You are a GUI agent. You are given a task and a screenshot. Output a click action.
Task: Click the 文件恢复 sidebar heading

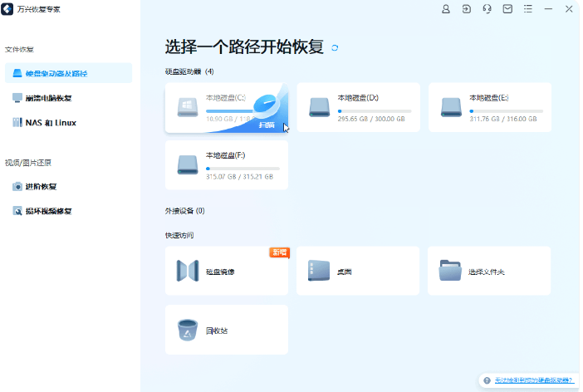click(x=19, y=49)
